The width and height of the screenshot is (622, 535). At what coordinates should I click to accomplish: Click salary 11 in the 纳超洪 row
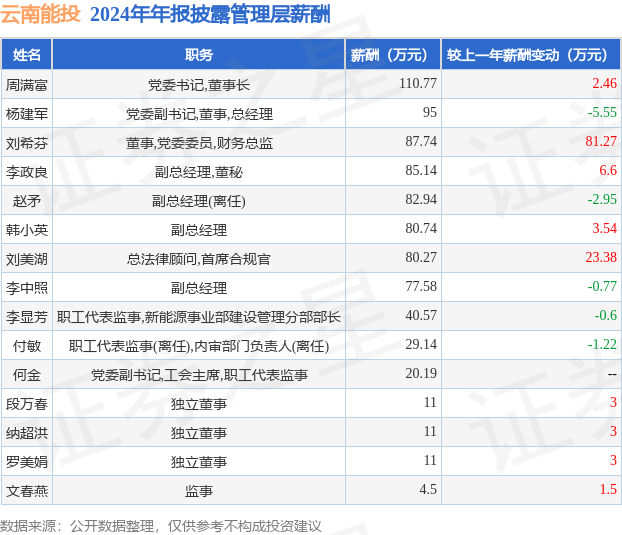tap(430, 431)
